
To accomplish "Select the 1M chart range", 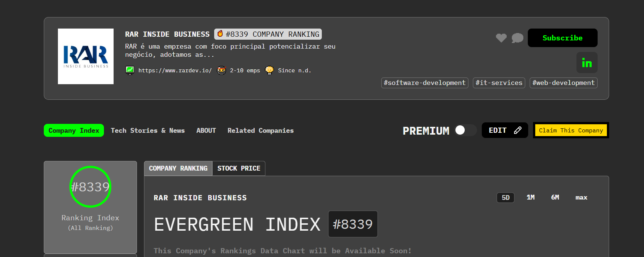I will coord(531,197).
